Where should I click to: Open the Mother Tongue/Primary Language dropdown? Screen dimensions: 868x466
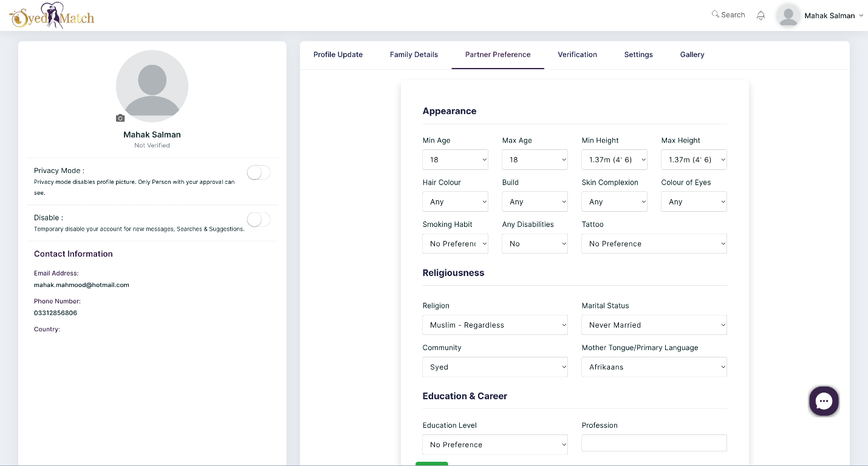654,366
